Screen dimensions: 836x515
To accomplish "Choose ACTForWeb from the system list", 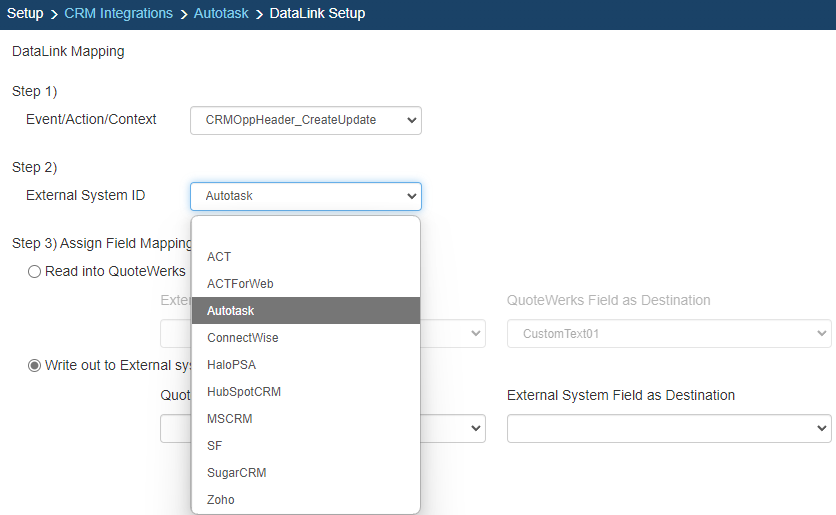I will point(240,284).
